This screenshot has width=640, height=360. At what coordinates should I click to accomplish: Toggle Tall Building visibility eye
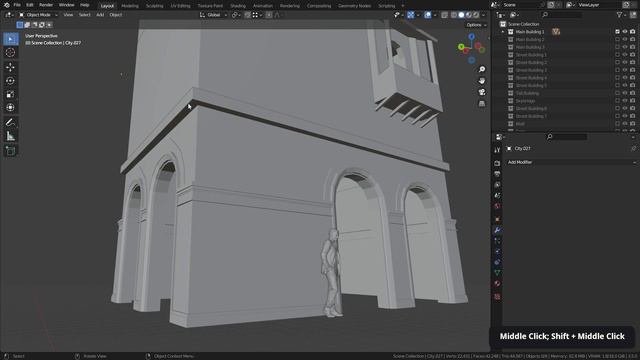click(625, 93)
